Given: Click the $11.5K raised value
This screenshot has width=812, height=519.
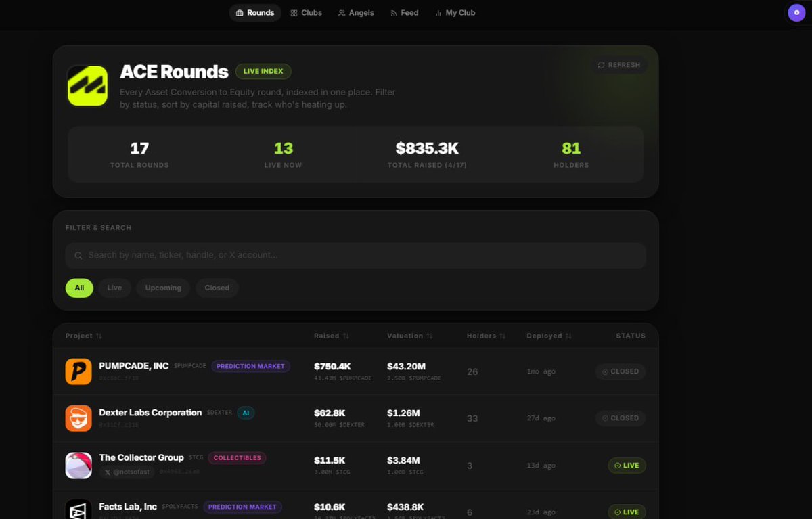Looking at the screenshot, I should 330,461.
